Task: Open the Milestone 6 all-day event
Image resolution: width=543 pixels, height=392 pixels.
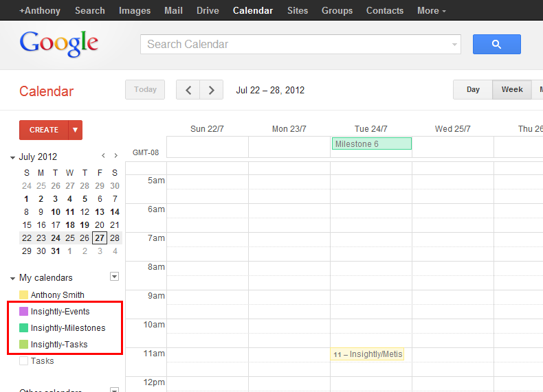Action: tap(372, 143)
